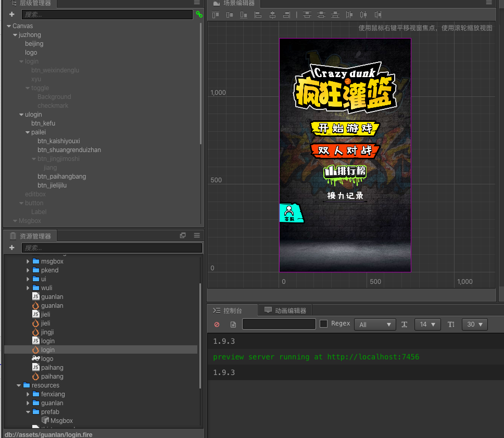Collapse the pailei node
The width and height of the screenshot is (504, 438).
(x=28, y=132)
